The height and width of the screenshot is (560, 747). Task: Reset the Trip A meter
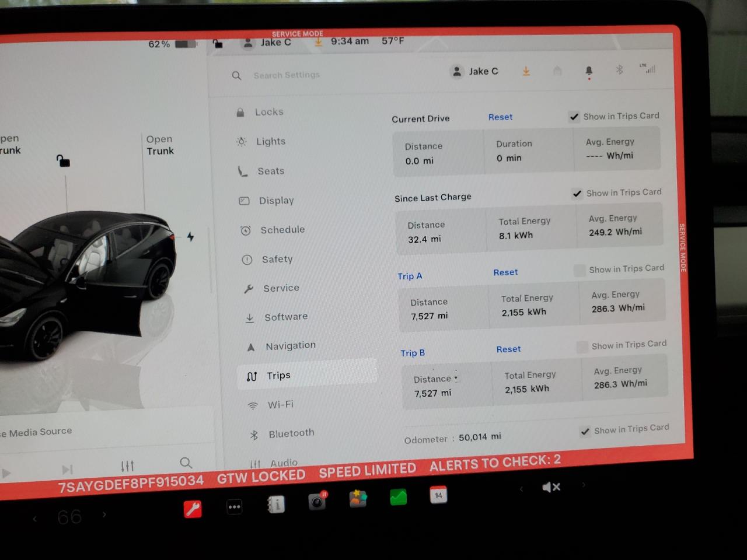[505, 272]
